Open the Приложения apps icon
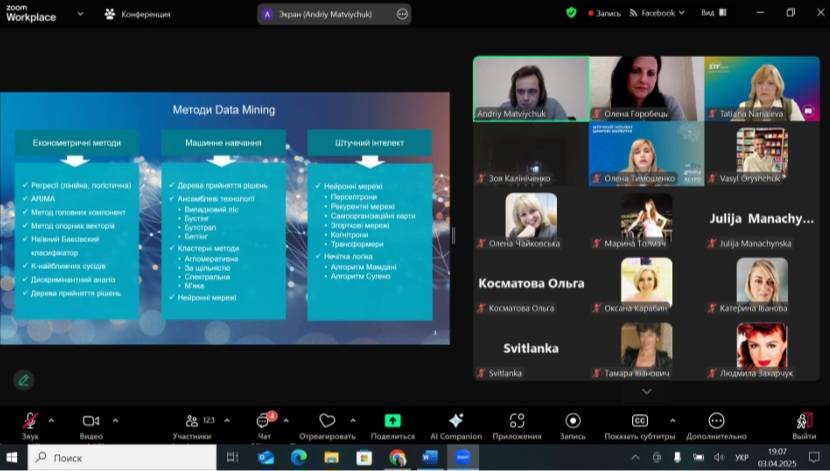Image resolution: width=830 pixels, height=471 pixels. (517, 421)
